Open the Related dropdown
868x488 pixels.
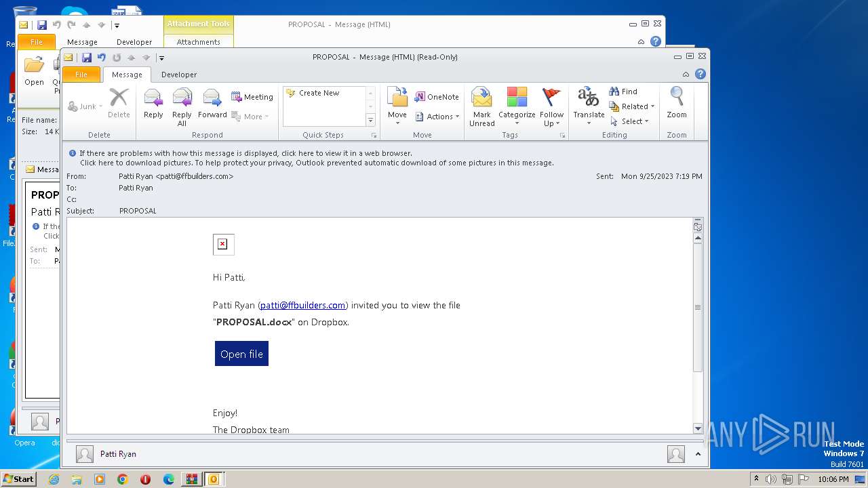(x=632, y=106)
